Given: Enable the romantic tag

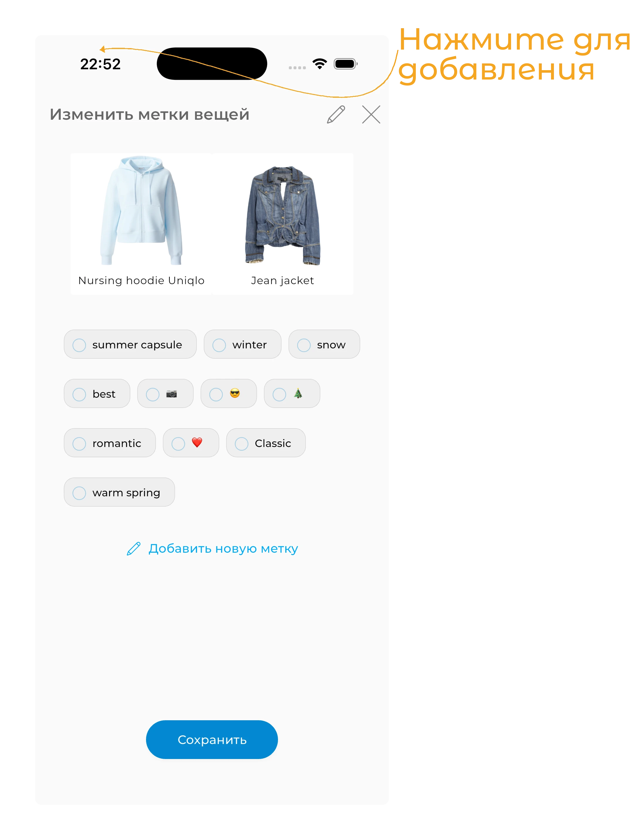Looking at the screenshot, I should (109, 443).
